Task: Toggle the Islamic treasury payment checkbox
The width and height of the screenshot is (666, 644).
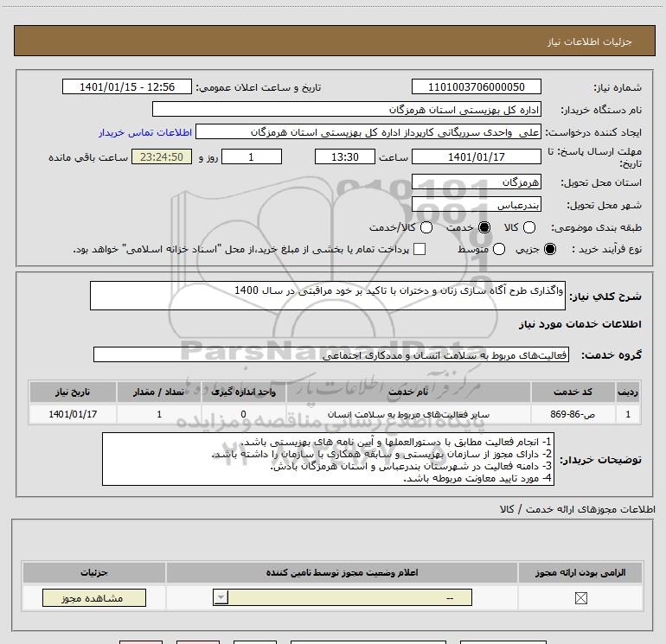Action: pos(419,249)
